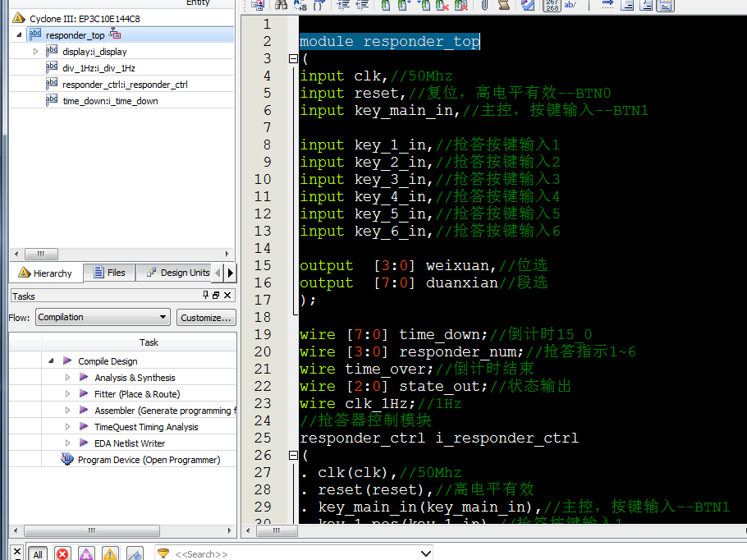Pin the Tasks panel with pushpin icon
This screenshot has height=560, width=747.
coord(206,296)
